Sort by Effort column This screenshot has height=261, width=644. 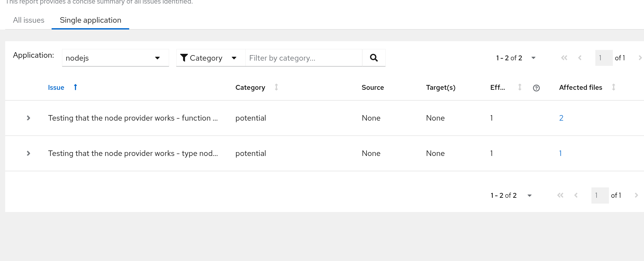click(x=520, y=87)
